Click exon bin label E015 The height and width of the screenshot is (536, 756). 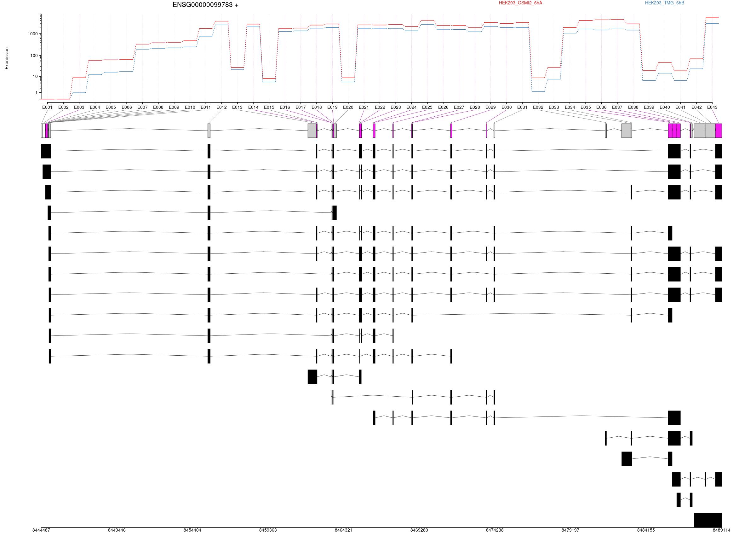coord(269,107)
